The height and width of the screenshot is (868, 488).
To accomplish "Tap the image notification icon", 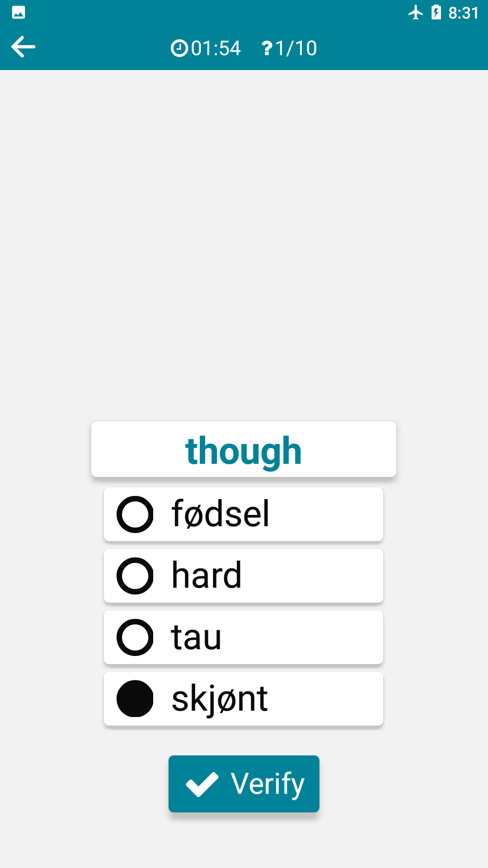I will point(19,12).
